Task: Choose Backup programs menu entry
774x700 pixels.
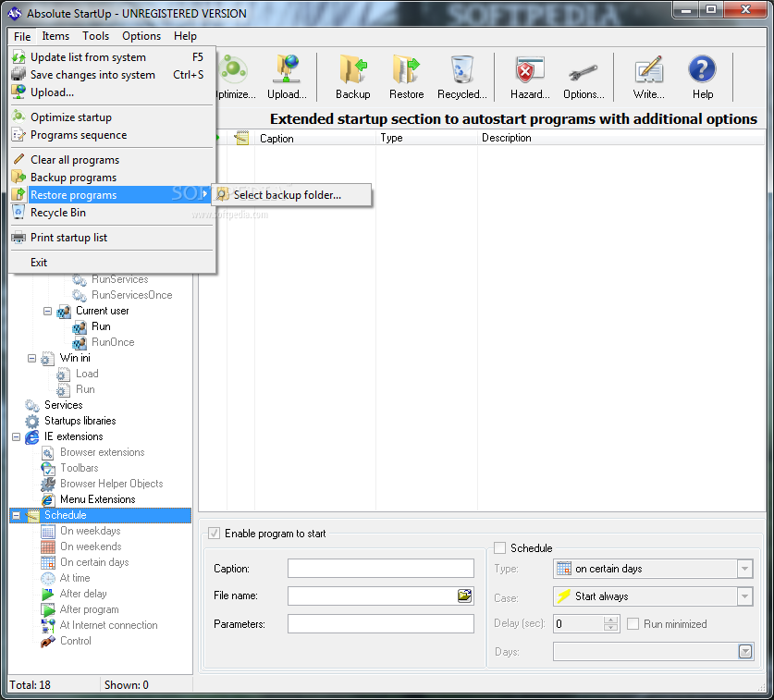Action: point(113,178)
